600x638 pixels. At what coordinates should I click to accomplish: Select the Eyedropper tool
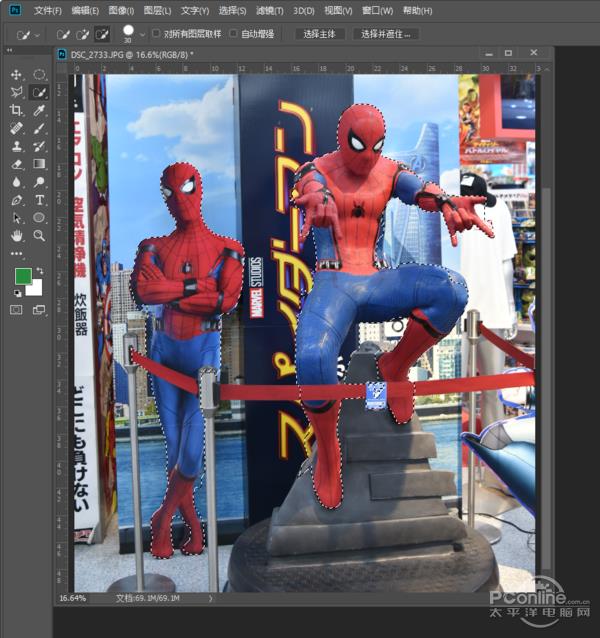click(x=39, y=110)
